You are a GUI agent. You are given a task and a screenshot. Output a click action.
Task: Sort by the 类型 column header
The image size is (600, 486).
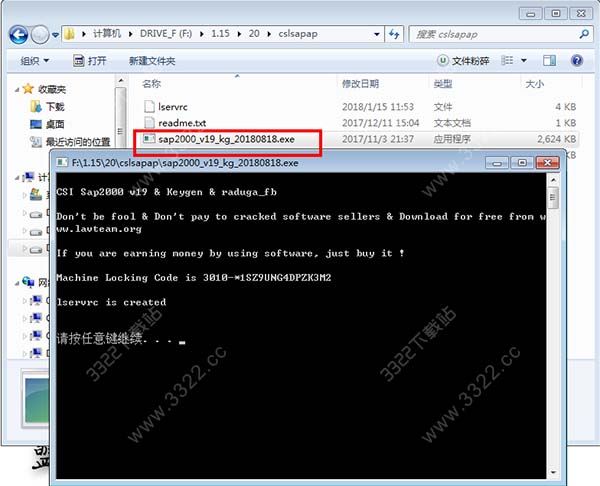(443, 84)
